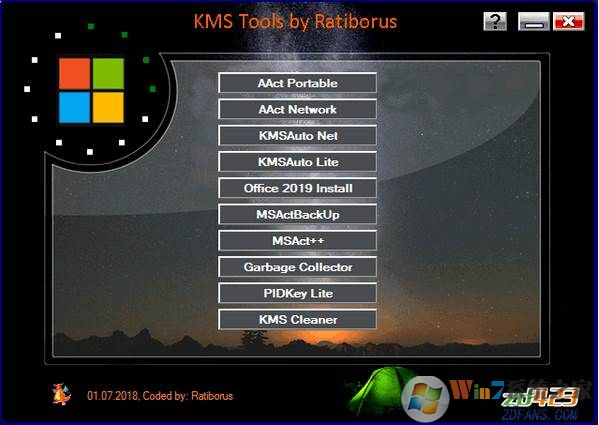599x425 pixels.
Task: Click '01.07.2018, Coded by: Ratiborus' text
Action: 160,396
